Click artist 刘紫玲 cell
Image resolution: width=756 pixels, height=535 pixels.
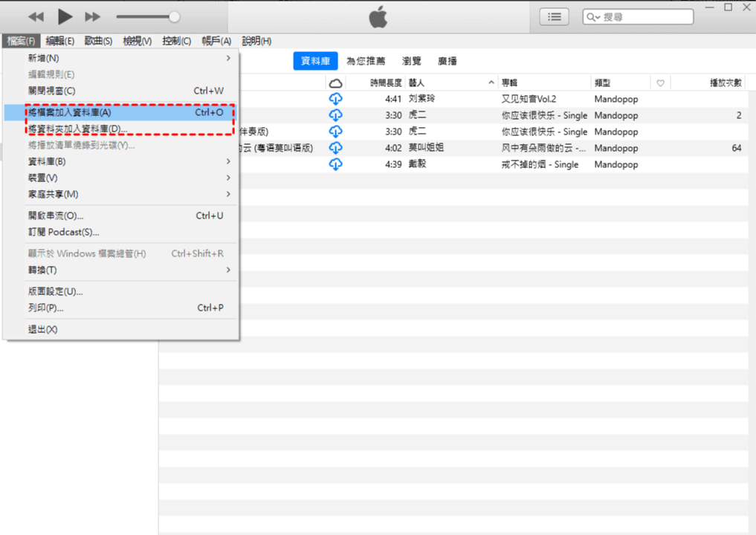[421, 98]
